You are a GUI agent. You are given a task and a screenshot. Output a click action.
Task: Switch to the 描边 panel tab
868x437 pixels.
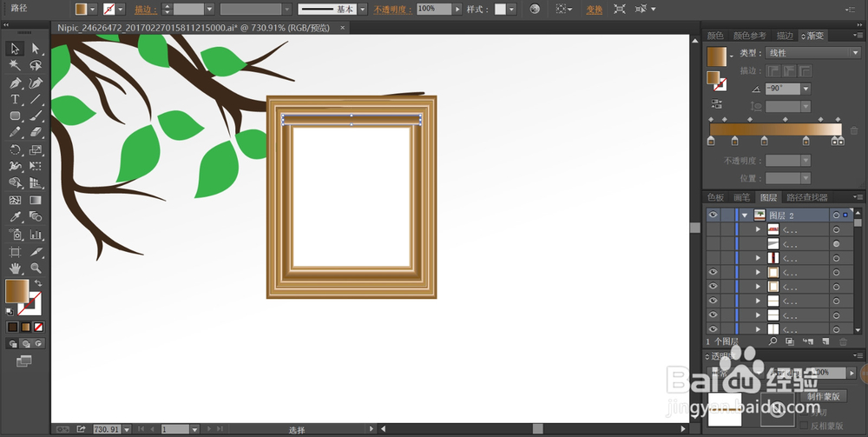785,36
